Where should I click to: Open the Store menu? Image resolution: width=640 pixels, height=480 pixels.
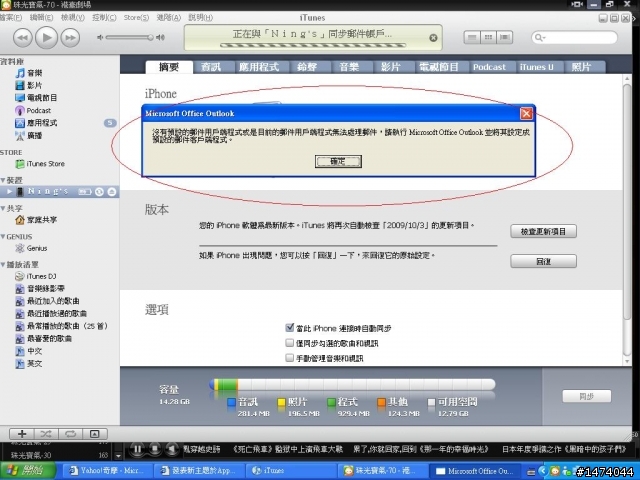pyautogui.click(x=136, y=18)
